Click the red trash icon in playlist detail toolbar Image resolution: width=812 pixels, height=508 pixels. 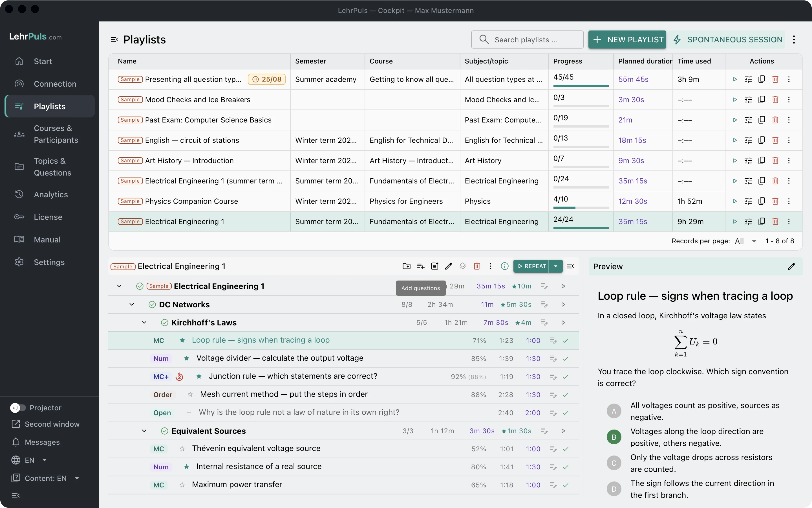pos(476,266)
